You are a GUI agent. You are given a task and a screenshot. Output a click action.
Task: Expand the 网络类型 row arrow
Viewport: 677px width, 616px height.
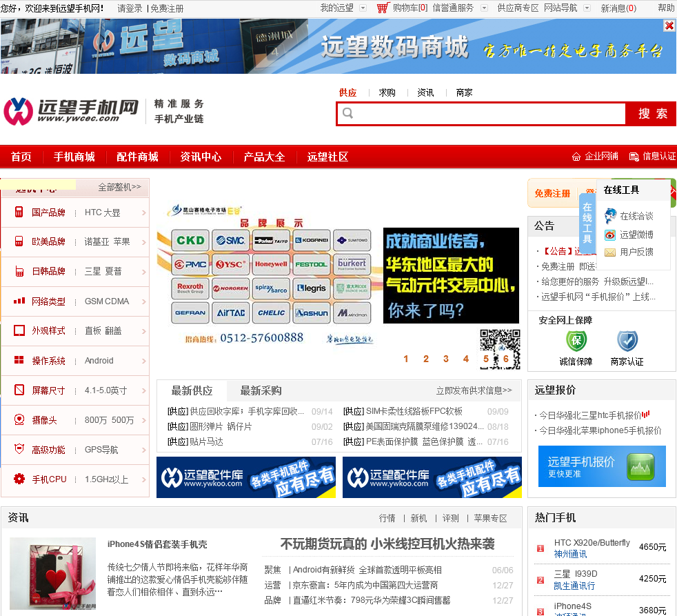pos(144,301)
